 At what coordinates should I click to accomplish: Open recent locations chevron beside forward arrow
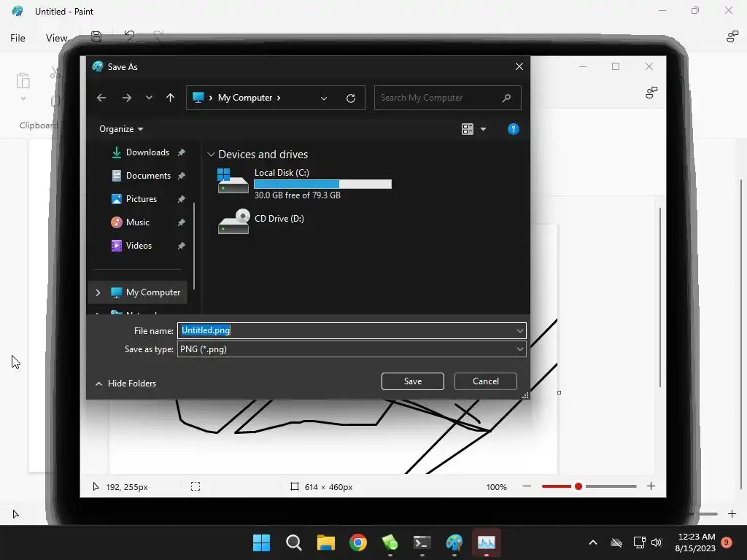point(149,98)
